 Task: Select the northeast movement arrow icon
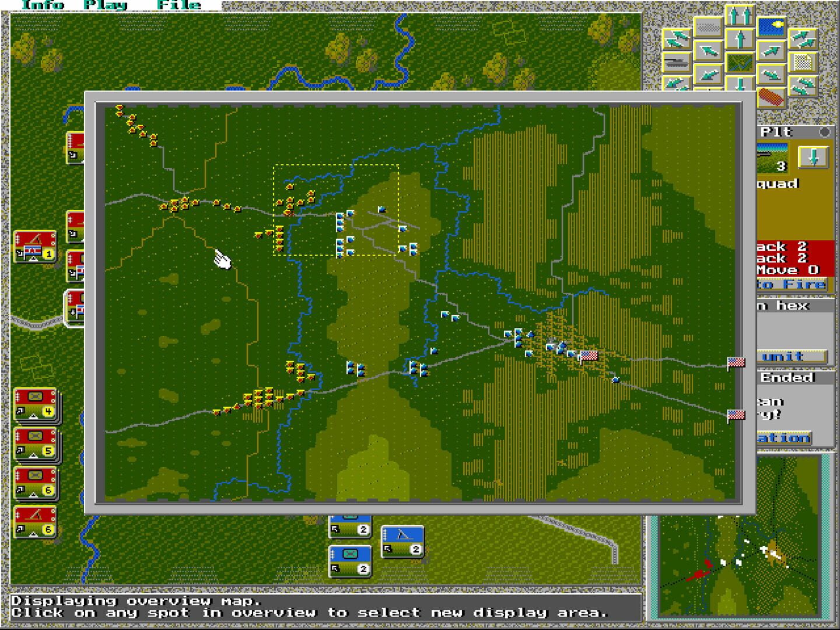[771, 51]
